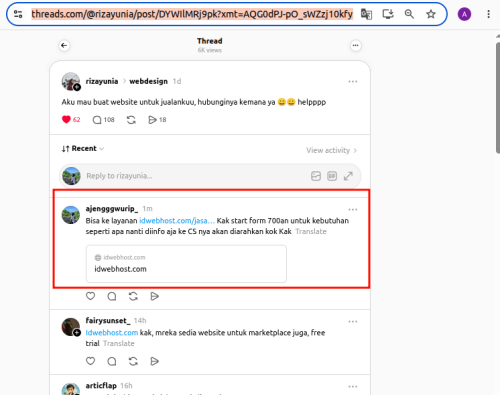This screenshot has width=500, height=395.
Task: Open rizayunia's profile picture
Action: point(71,81)
